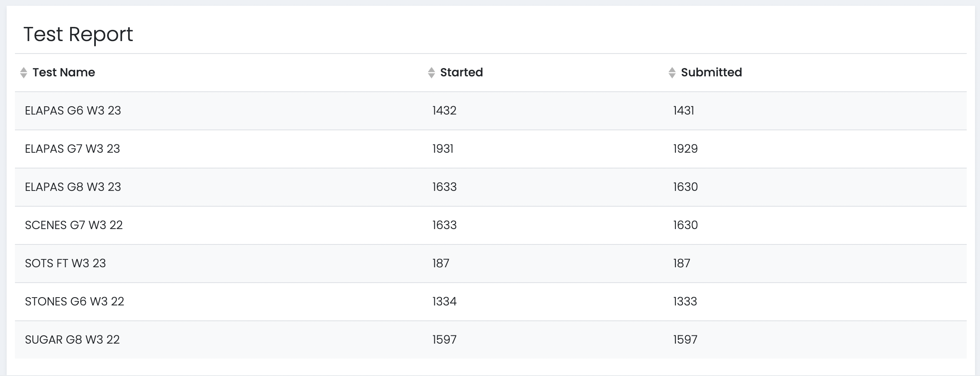Select the SCENES G7 W3 22 row
This screenshot has width=980, height=376.
click(74, 225)
